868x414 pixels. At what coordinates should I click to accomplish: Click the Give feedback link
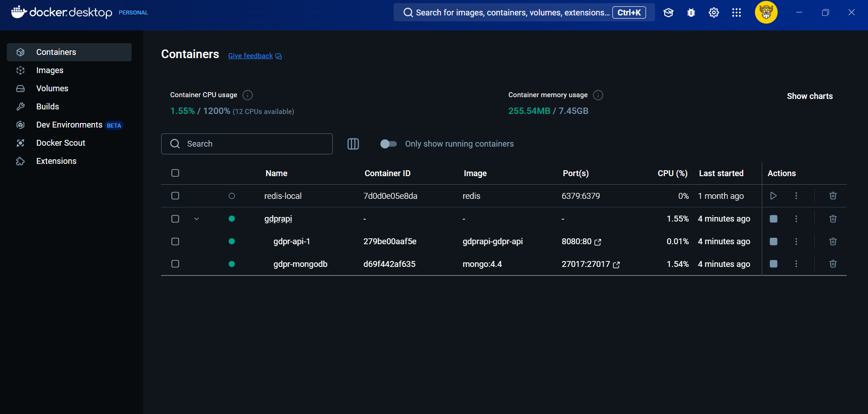255,56
